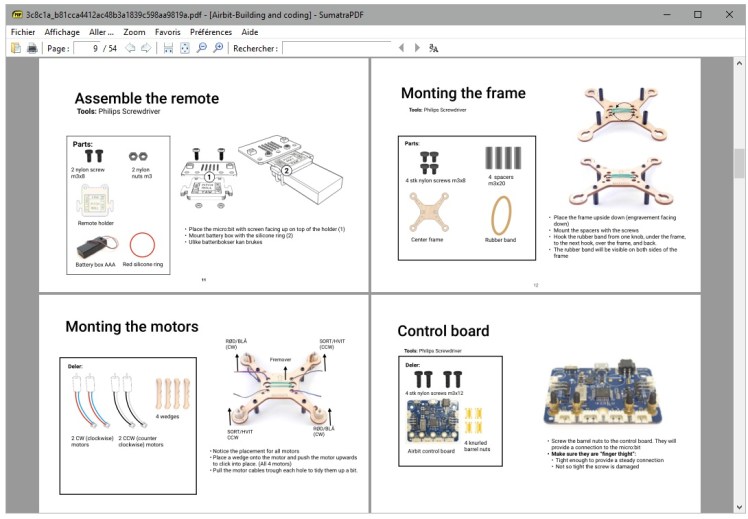
Task: Click the 'Airbit control board' label
Action: (x=431, y=450)
